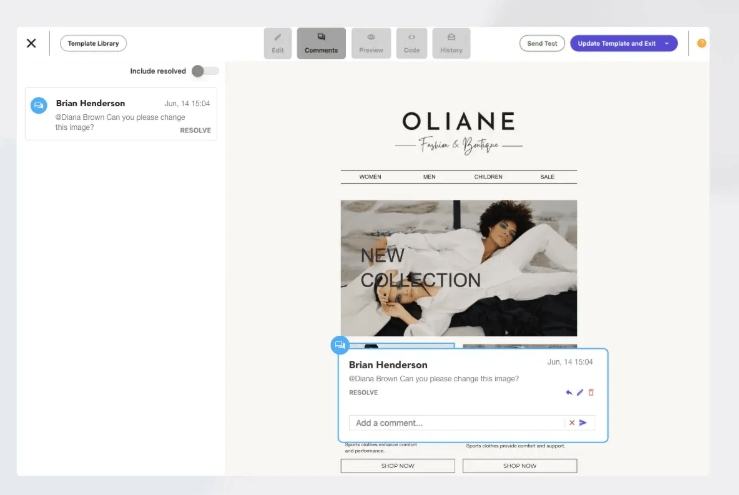Click 'Sports clothes provide comfort and support' text
The width and height of the screenshot is (739, 495).
(515, 446)
